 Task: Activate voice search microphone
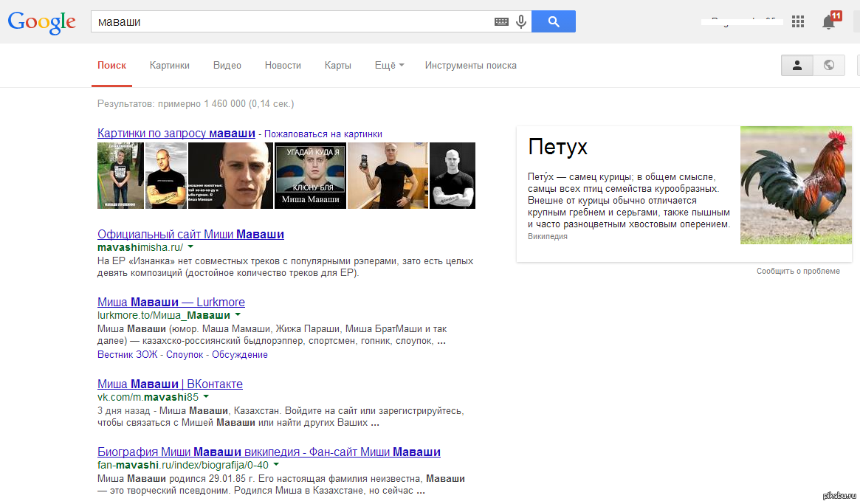pyautogui.click(x=521, y=22)
